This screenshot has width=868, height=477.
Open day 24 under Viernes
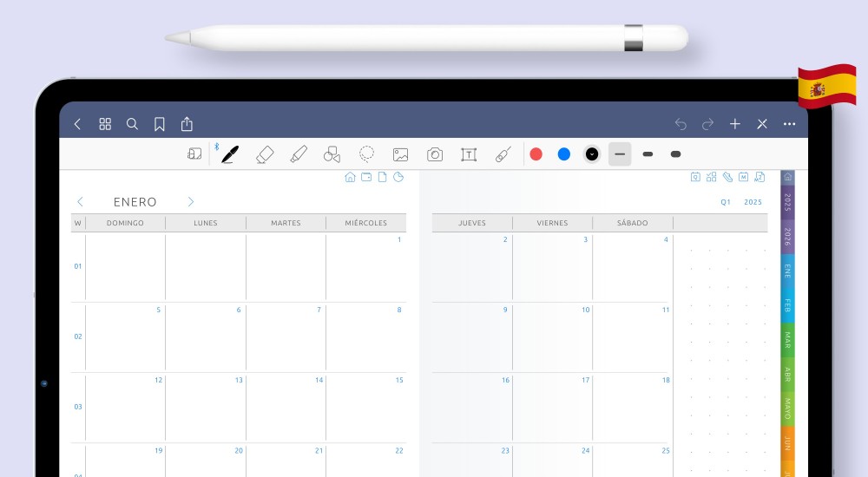tap(585, 451)
